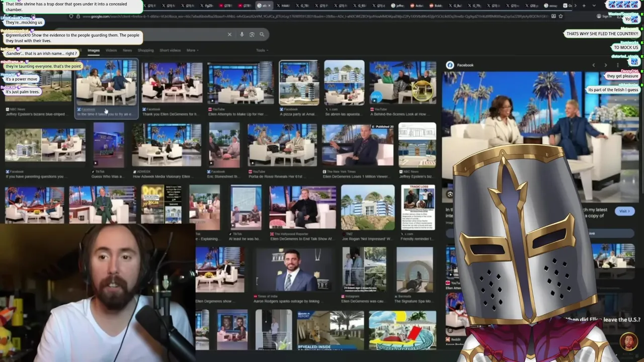Open 'REVEALED: INSIDE' mansion thumbnail
This screenshot has height=362, width=644.
[x=331, y=330]
